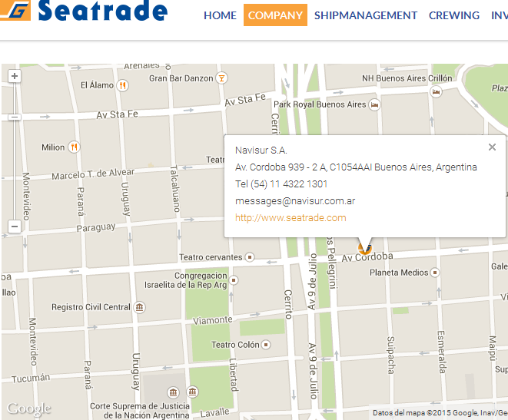Click the Planeta Medios marker icon
This screenshot has height=420, width=508.
point(435,273)
